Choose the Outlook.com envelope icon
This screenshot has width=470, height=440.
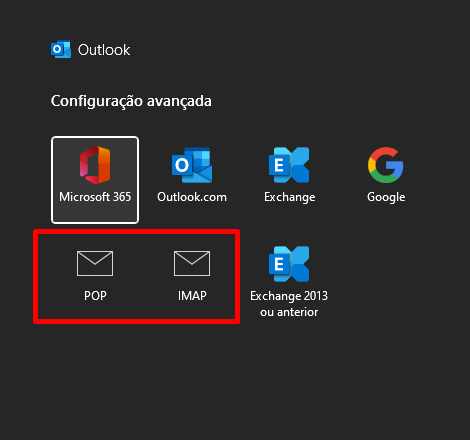pyautogui.click(x=192, y=165)
